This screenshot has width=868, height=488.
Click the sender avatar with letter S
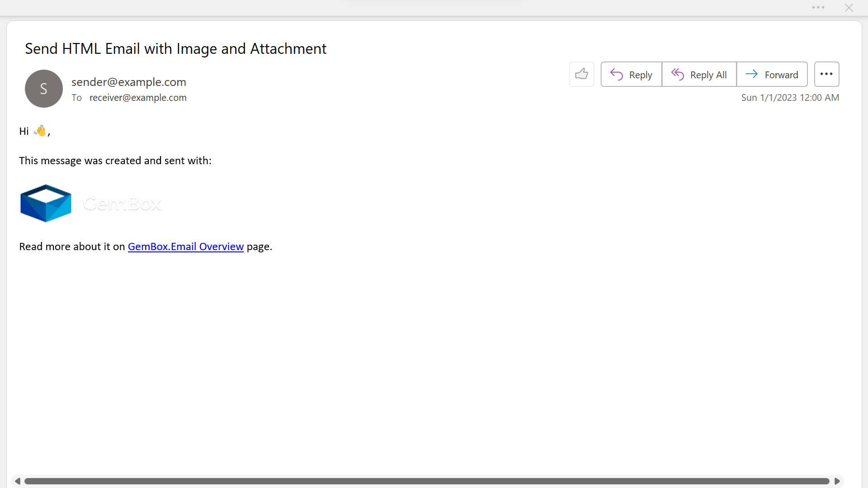[44, 89]
